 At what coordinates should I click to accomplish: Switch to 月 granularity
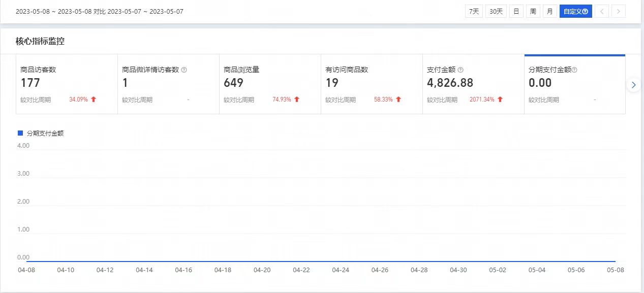tap(549, 11)
